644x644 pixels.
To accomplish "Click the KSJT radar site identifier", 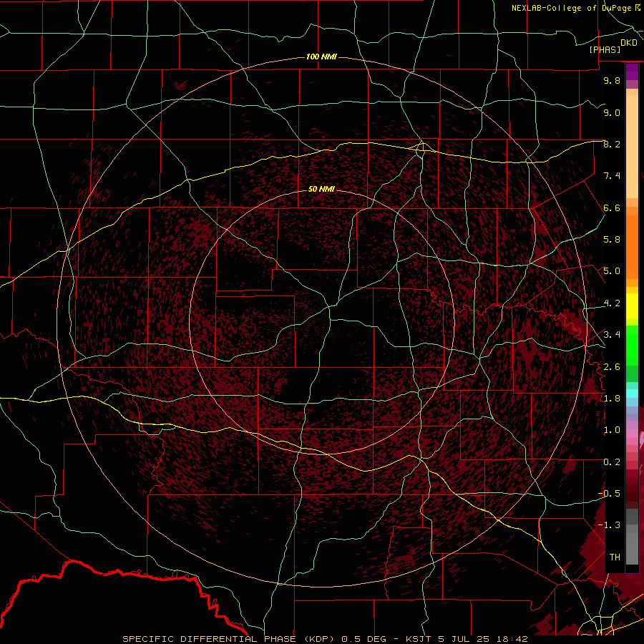I will pyautogui.click(x=419, y=639).
